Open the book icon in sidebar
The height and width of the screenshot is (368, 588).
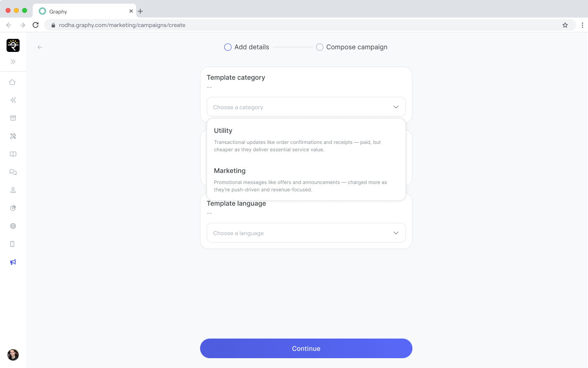coord(13,154)
